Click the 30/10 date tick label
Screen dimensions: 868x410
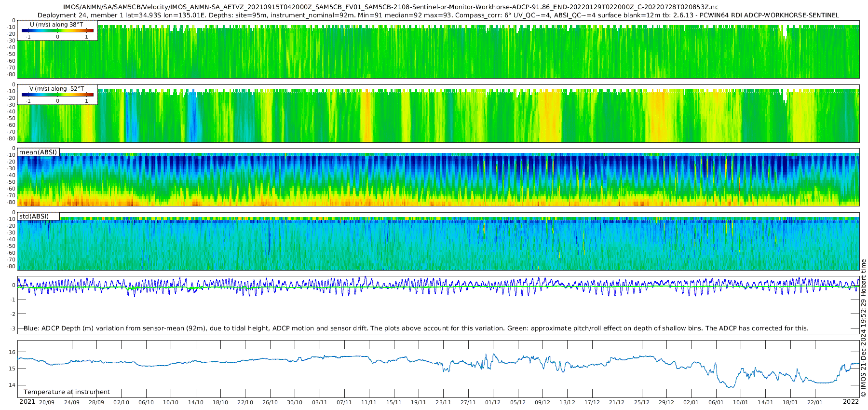tap(295, 402)
